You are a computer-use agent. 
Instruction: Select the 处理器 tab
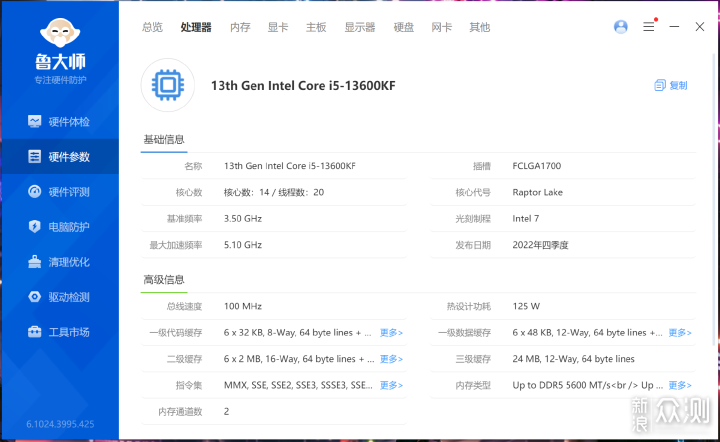(x=196, y=27)
